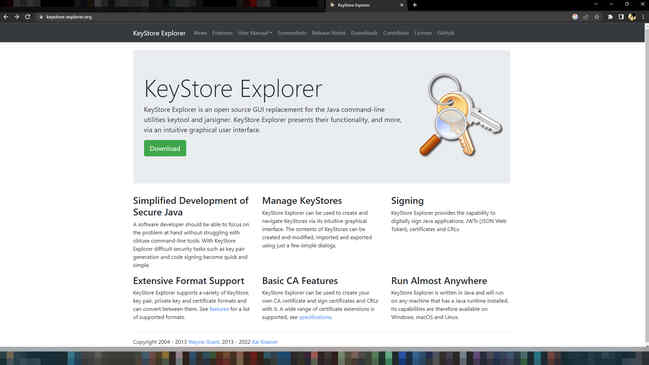This screenshot has height=365, width=649.
Task: Click the browser Back arrow
Action: point(6,17)
